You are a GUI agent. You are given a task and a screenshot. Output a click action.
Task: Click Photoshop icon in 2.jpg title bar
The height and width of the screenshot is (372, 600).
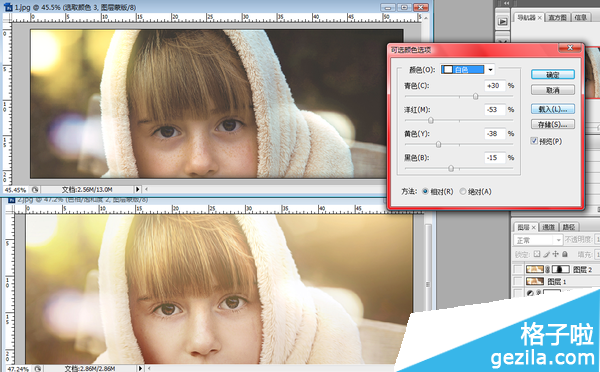pyautogui.click(x=11, y=200)
